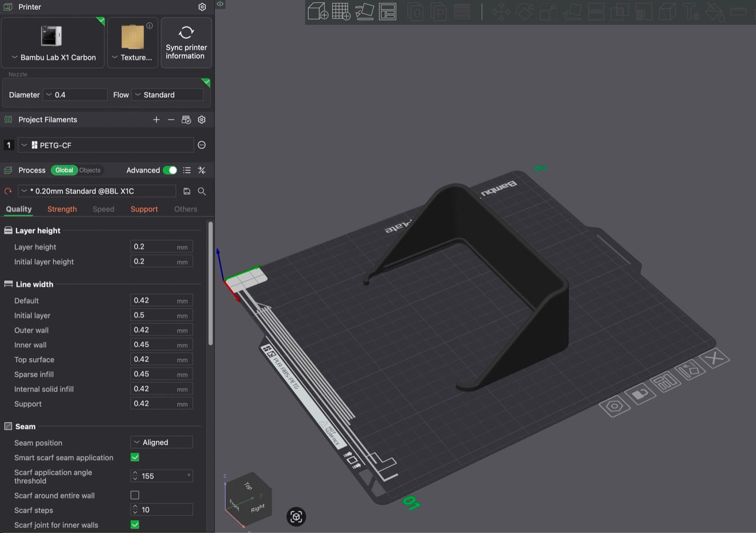The width and height of the screenshot is (756, 533).
Task: Remove a filament with minus icon
Action: pos(171,120)
